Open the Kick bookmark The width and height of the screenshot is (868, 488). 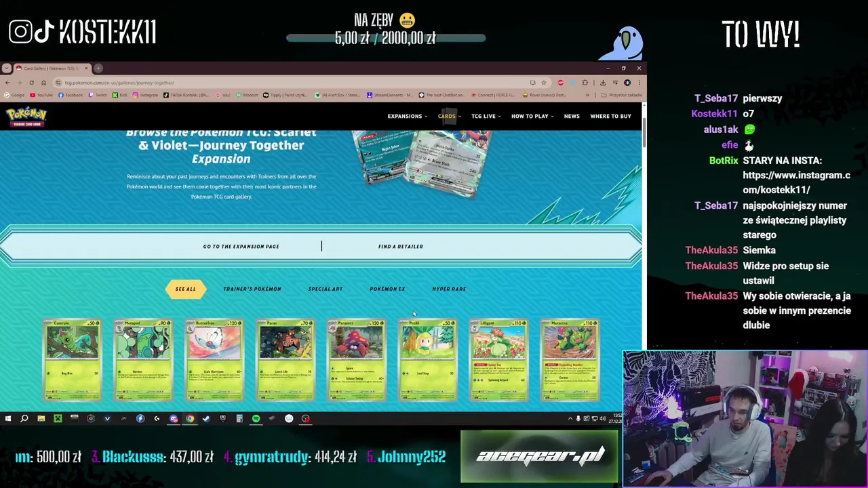point(120,95)
